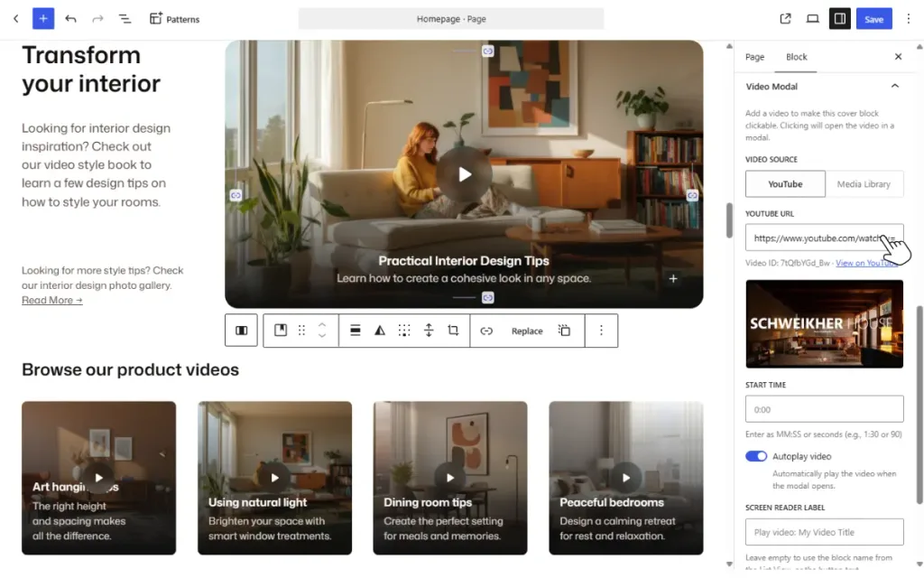This screenshot has height=578, width=924.
Task: Click the link icon in block toolbar
Action: (486, 331)
